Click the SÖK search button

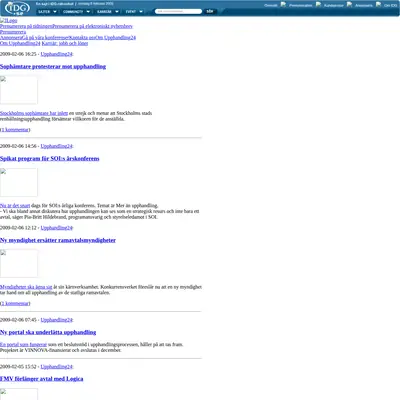tap(210, 11)
